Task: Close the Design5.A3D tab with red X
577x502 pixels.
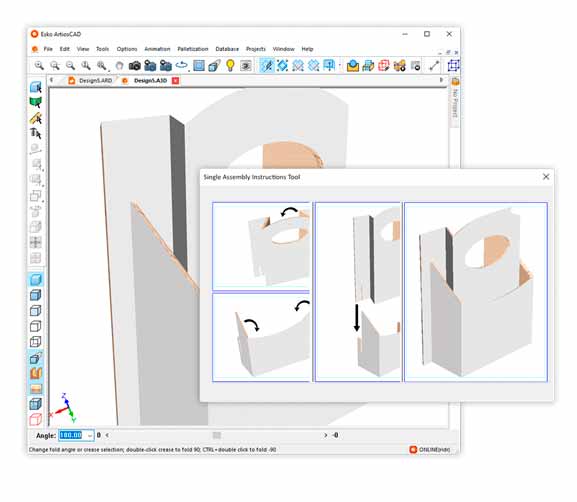Action: tap(176, 80)
